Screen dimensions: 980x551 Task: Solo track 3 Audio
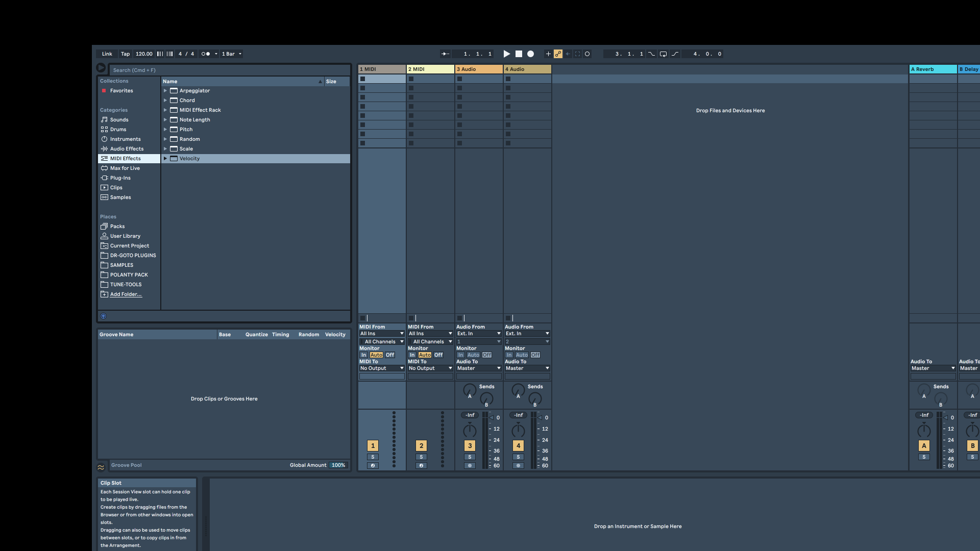tap(470, 457)
